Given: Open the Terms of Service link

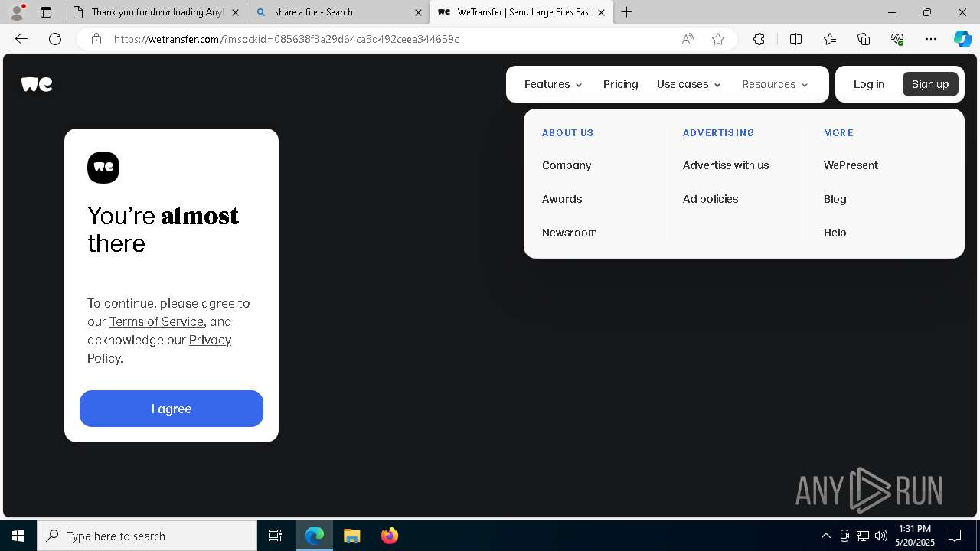Looking at the screenshot, I should pyautogui.click(x=156, y=321).
